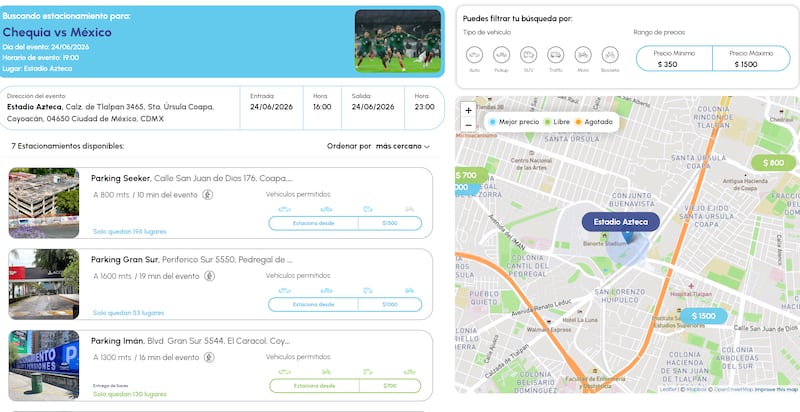This screenshot has height=412, width=800.
Task: Click 'Mejor precio' legend entry on map
Action: (514, 122)
